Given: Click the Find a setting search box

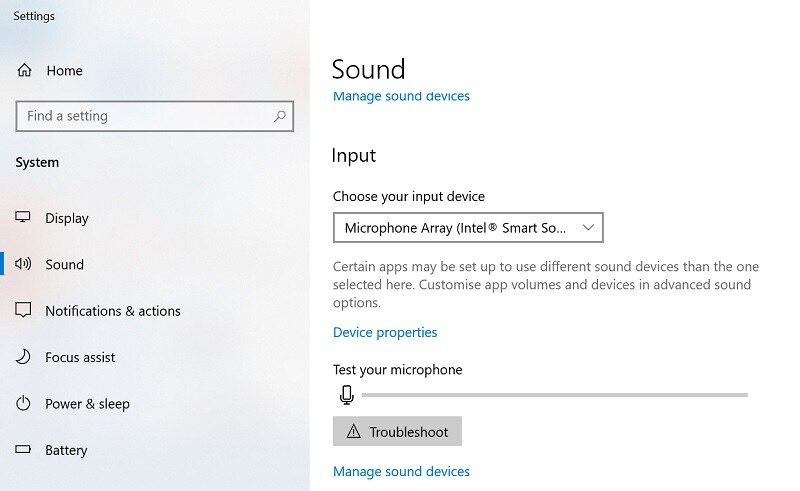Looking at the screenshot, I should pos(145,116).
